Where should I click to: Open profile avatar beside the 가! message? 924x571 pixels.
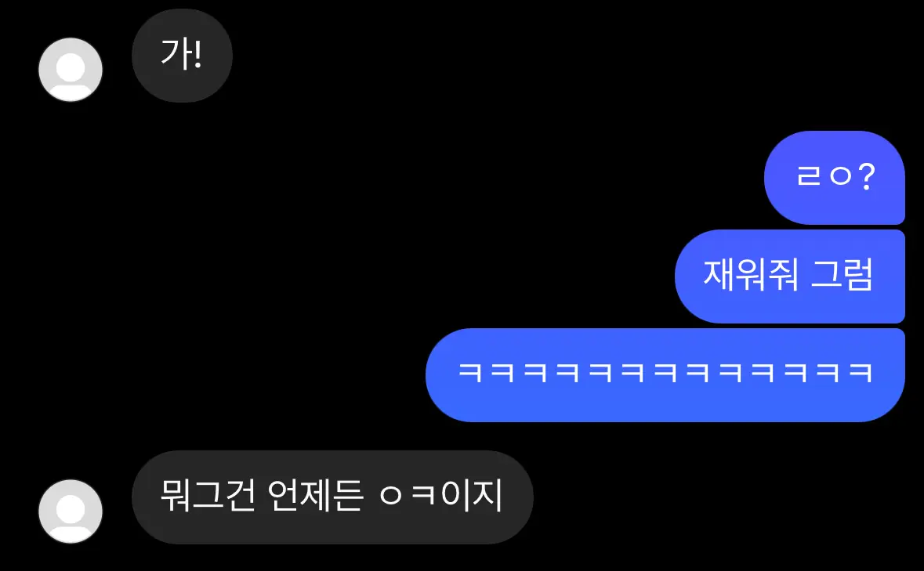point(70,70)
